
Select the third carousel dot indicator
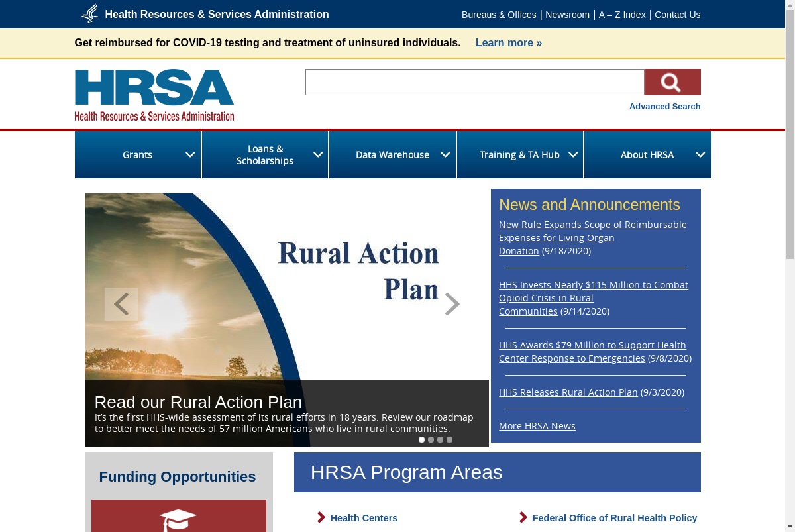pyautogui.click(x=440, y=439)
